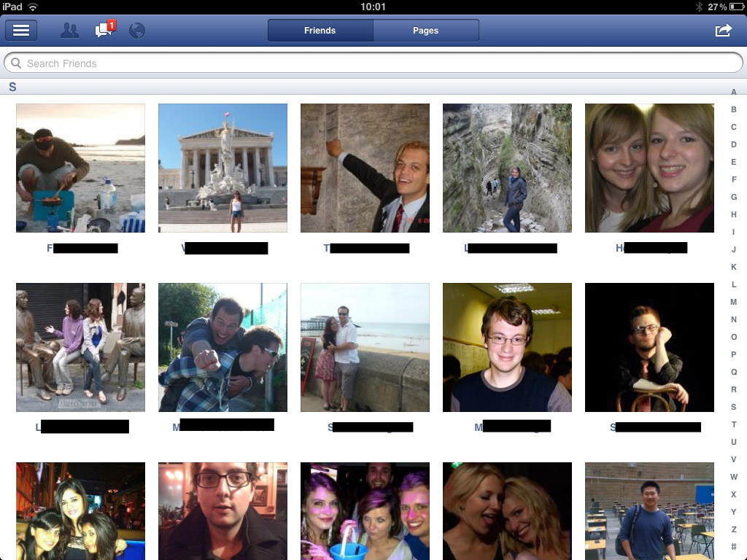Jump to letter D in index
The image size is (747, 560).
click(734, 144)
